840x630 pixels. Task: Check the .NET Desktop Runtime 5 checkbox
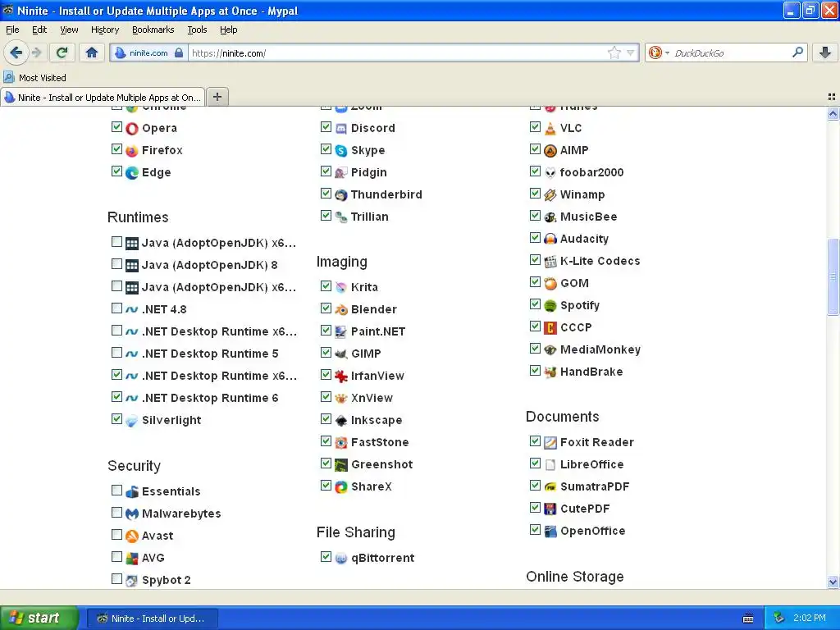[116, 353]
